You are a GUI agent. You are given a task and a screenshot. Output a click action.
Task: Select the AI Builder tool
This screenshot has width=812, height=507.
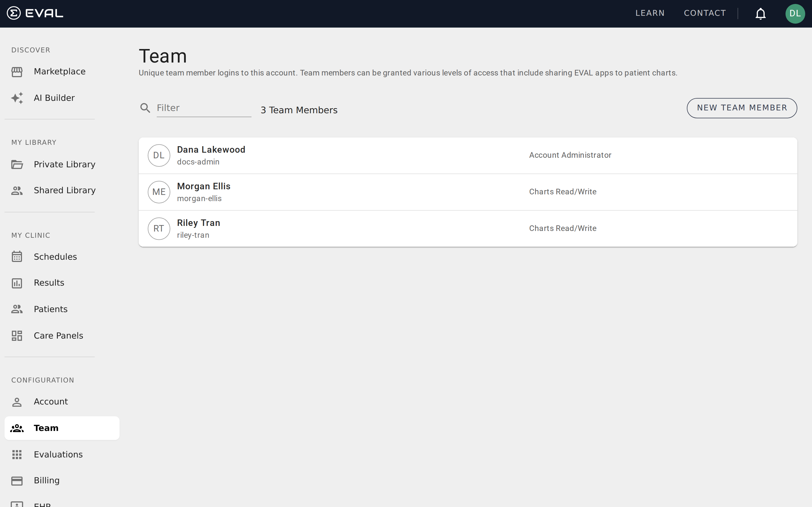pyautogui.click(x=54, y=97)
